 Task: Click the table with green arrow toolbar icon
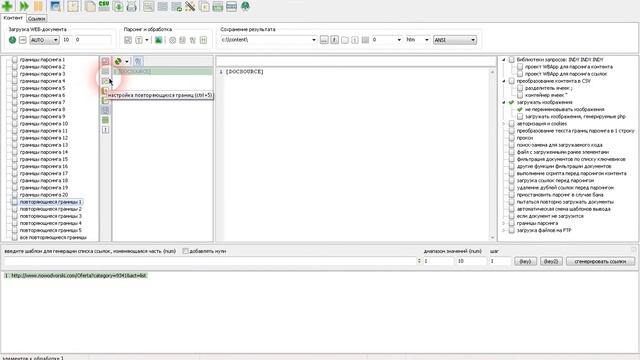176,6
